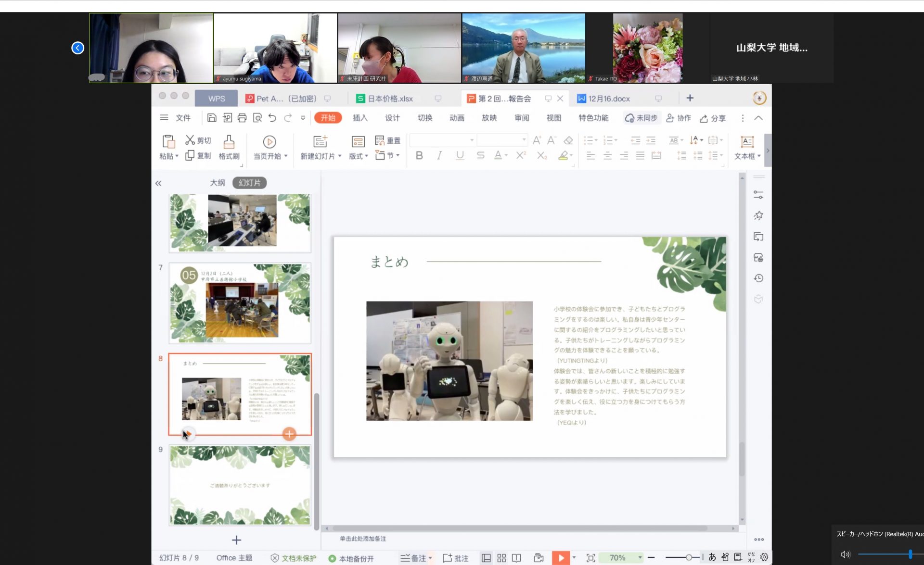Collapse the slide panel with double chevron
Viewport: 924px width, 565px height.
158,183
